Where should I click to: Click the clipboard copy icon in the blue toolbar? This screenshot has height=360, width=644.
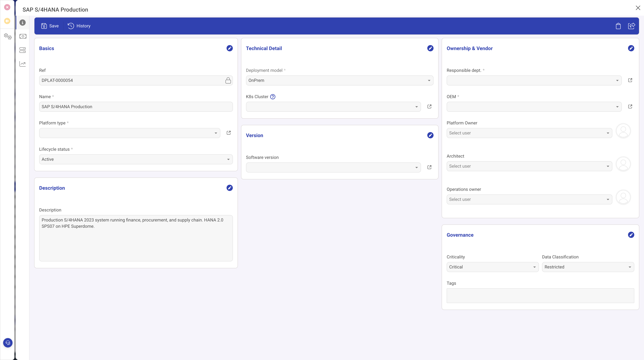click(x=618, y=26)
